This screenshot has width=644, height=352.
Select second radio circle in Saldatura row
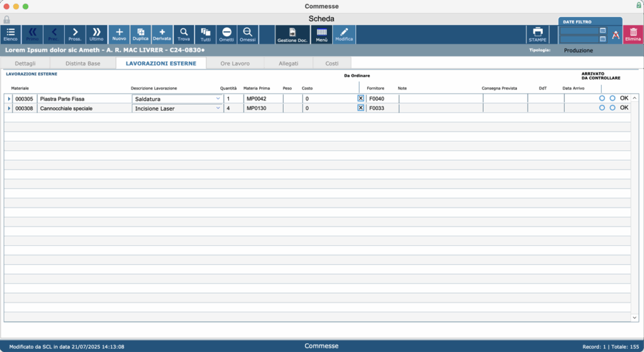click(x=613, y=99)
